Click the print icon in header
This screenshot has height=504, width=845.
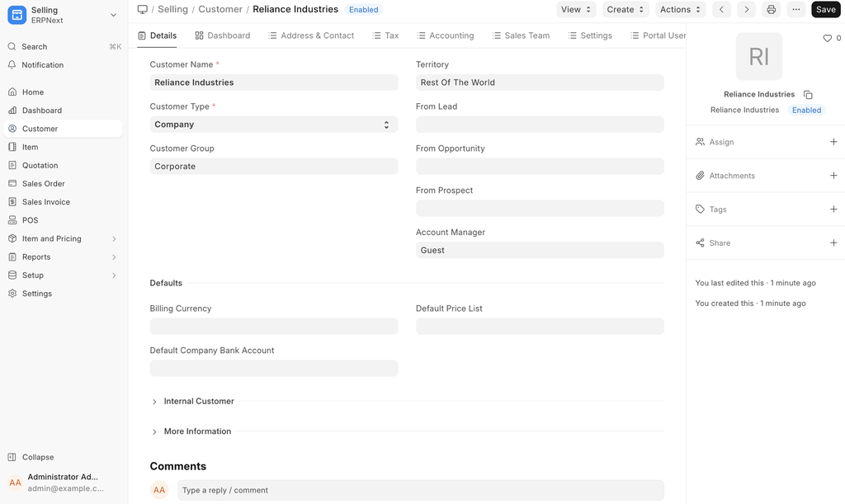771,10
